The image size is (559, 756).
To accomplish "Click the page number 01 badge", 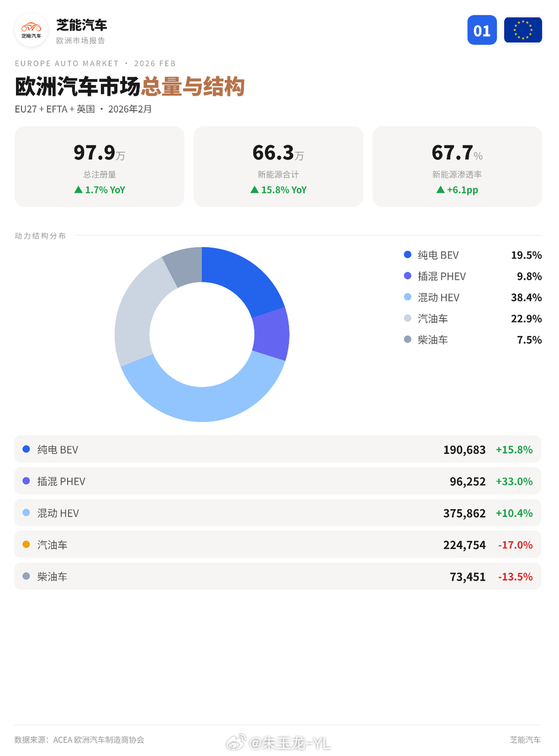I will tap(482, 30).
